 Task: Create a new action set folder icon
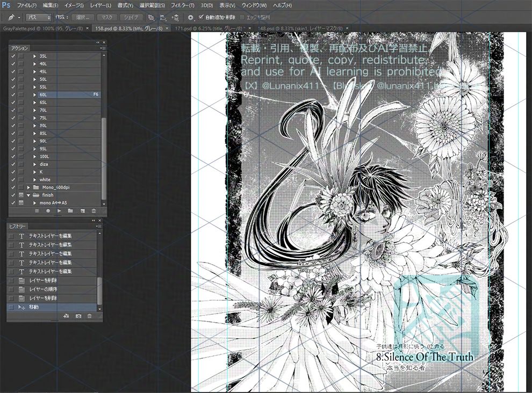click(x=70, y=211)
